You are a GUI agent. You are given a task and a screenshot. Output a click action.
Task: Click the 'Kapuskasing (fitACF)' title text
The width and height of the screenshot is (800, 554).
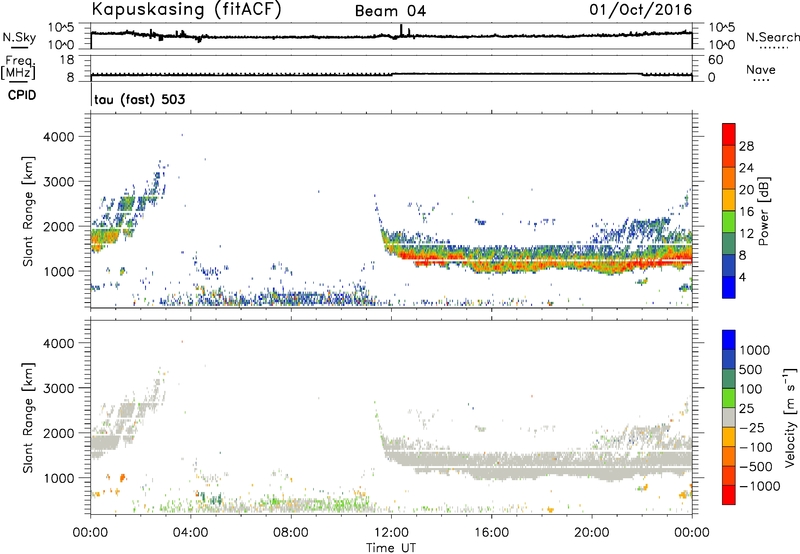coord(186,9)
